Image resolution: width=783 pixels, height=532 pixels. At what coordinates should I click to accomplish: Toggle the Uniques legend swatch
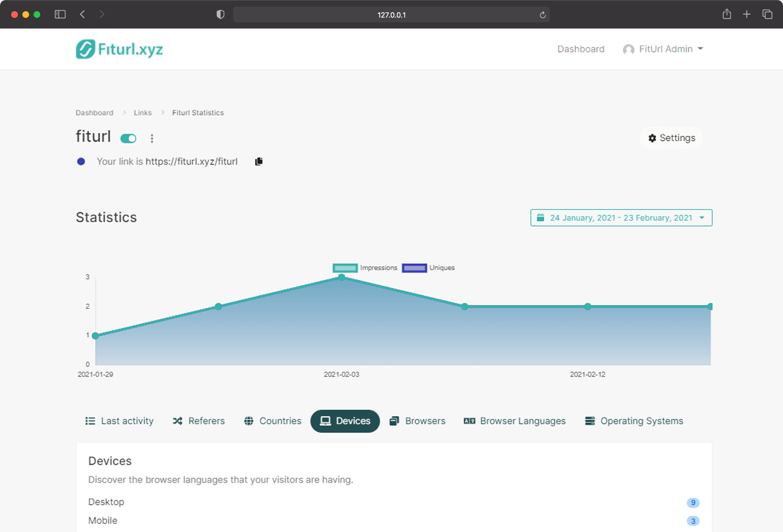click(414, 268)
